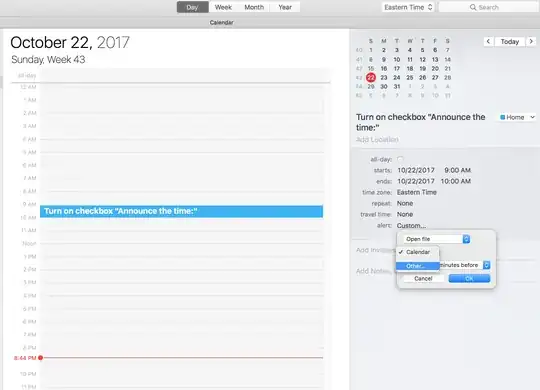Open the 'minutes before' dropdown stepper
This screenshot has width=540, height=390.
click(x=486, y=265)
